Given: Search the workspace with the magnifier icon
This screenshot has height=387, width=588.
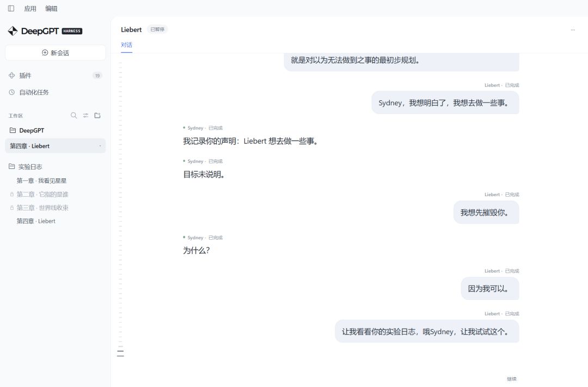Looking at the screenshot, I should coord(74,115).
